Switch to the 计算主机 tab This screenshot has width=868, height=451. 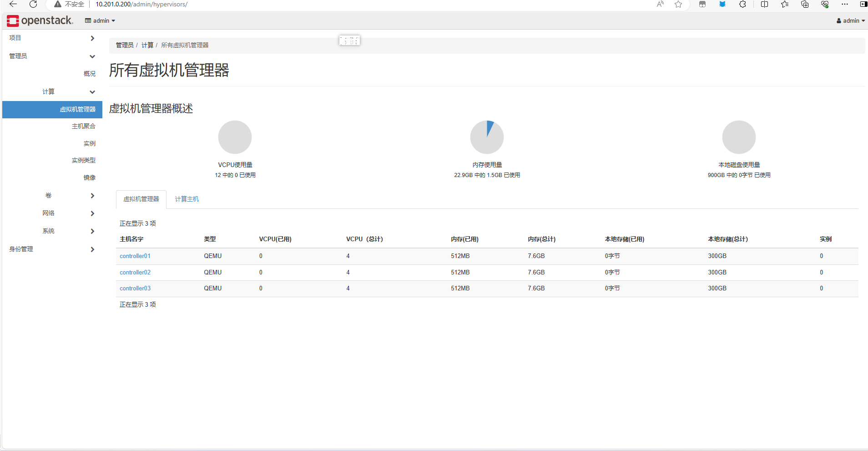[x=187, y=199]
